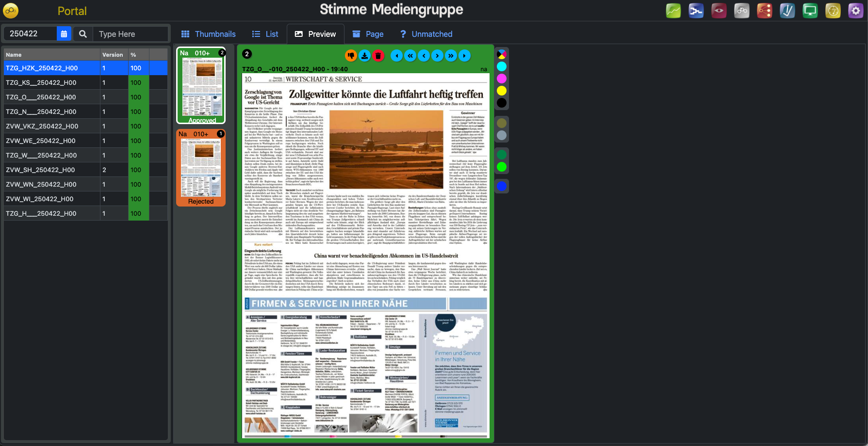
Task: Open the green monitor module icon
Action: pos(810,11)
